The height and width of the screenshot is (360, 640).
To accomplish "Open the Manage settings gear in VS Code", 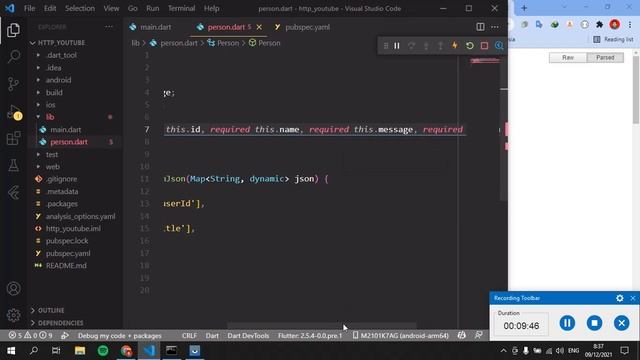I will pos(13,315).
